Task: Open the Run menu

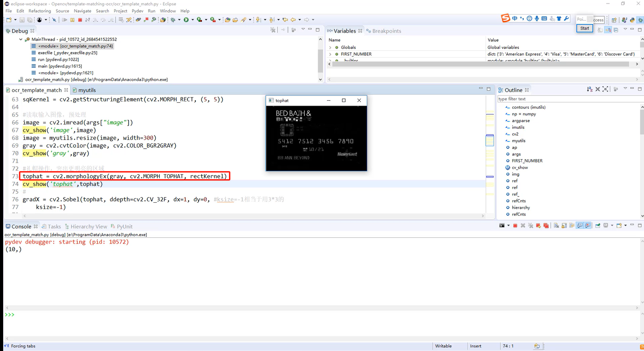Action: coord(151,11)
